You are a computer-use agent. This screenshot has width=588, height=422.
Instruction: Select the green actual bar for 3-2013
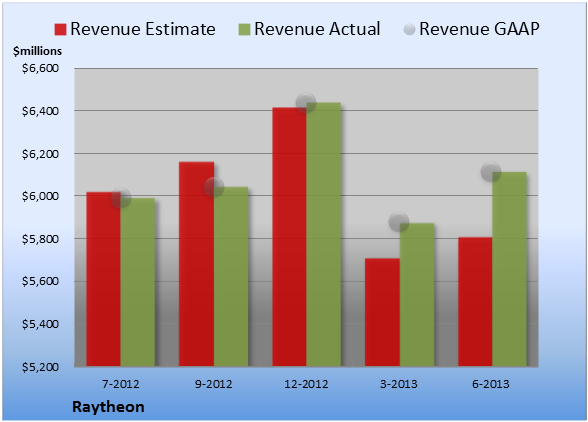coord(417,295)
